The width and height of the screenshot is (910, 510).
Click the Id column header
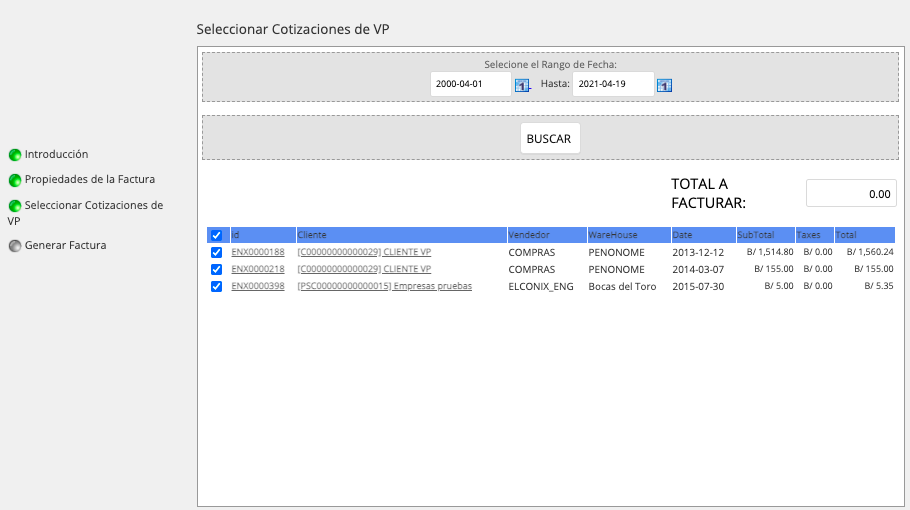263,235
